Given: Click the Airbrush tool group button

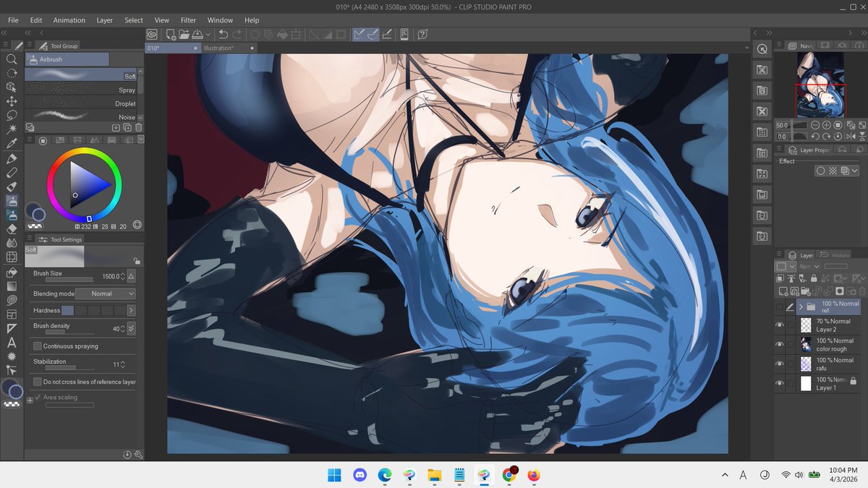Looking at the screenshot, I should 67,59.
